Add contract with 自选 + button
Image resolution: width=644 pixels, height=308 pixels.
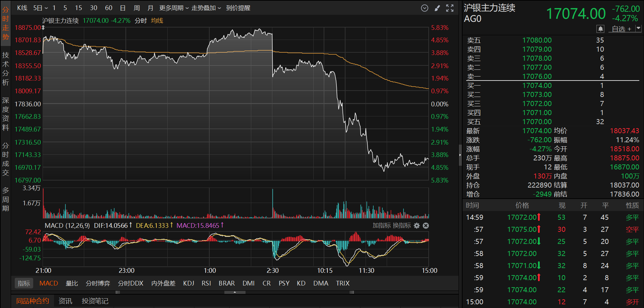pos(622,29)
